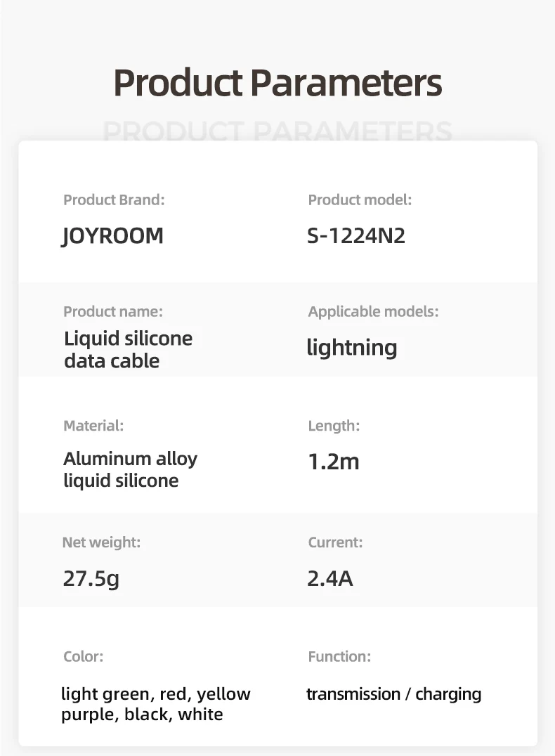This screenshot has width=555, height=756.
Task: Click the Product Parameters heading
Action: (277, 84)
